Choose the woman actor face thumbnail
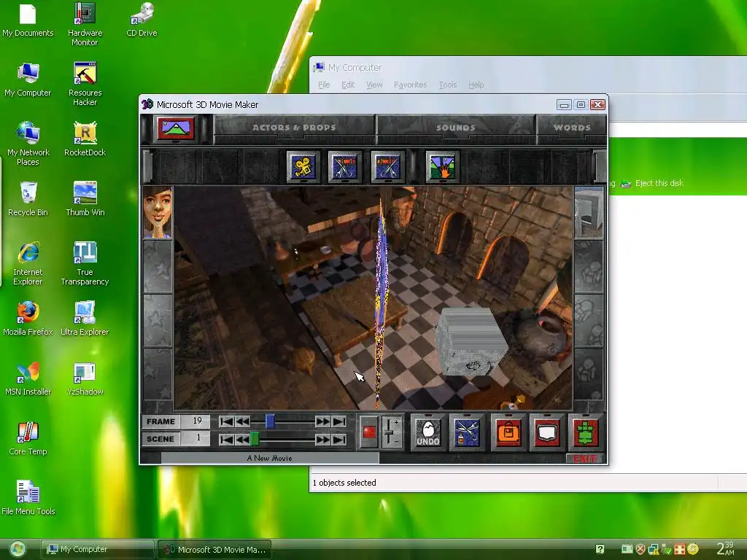The height and width of the screenshot is (560, 747). (158, 212)
